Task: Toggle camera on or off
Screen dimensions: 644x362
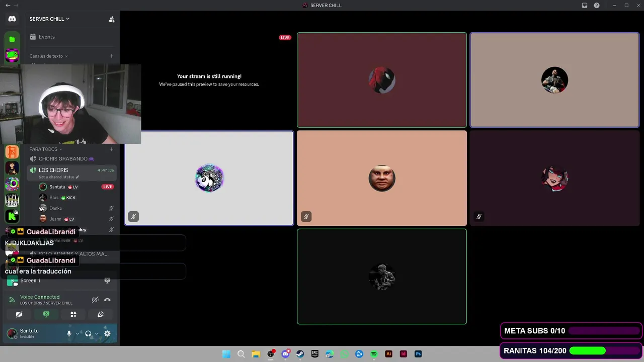Action: (x=19, y=314)
